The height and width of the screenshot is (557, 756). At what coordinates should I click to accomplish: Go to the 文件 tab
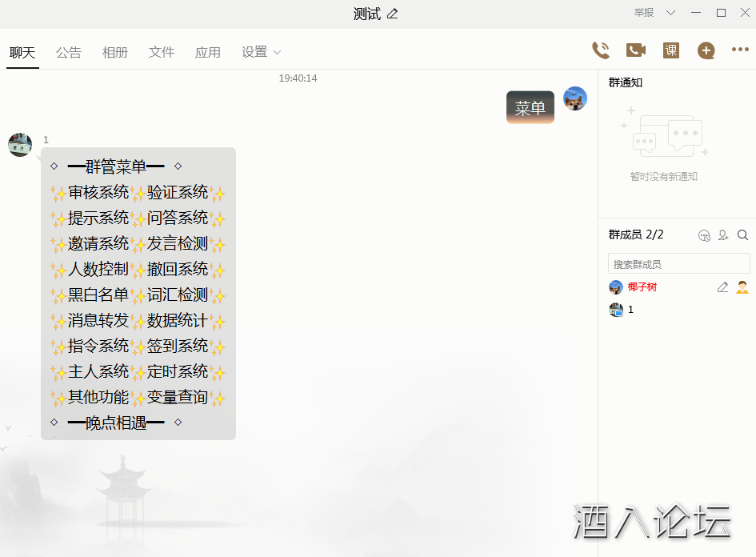click(162, 52)
